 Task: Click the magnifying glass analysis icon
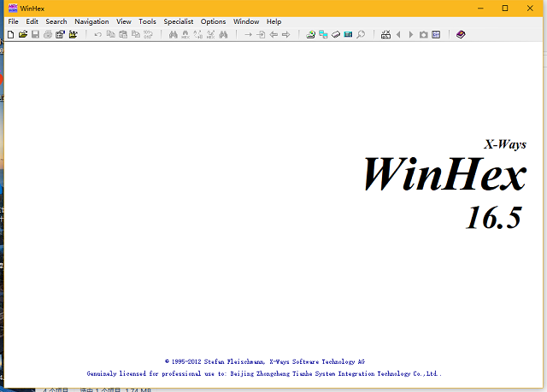(361, 34)
